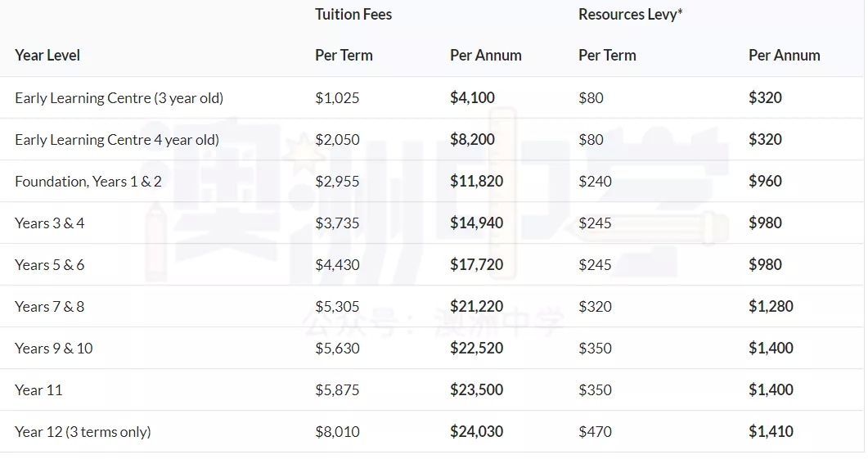Select the Years 7 & 8 row label
868x459 pixels.
pyautogui.click(x=50, y=307)
